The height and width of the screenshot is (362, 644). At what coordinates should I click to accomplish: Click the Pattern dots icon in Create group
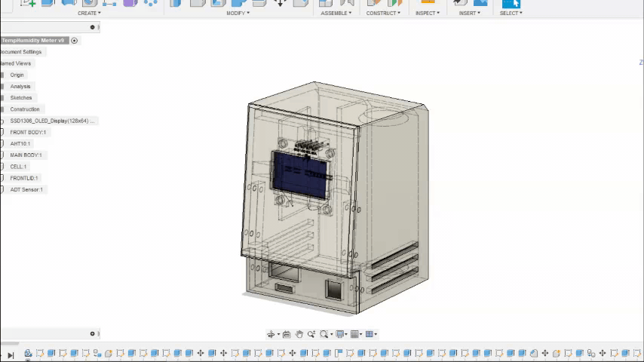point(151,3)
